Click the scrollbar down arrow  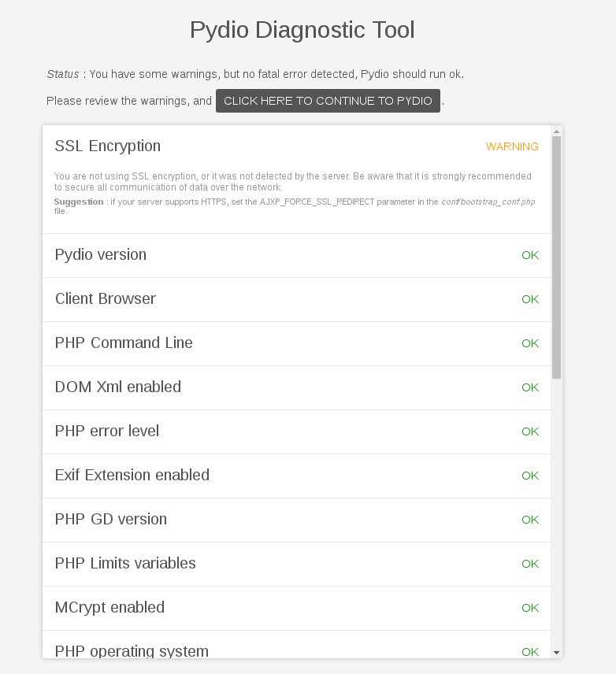tap(556, 653)
